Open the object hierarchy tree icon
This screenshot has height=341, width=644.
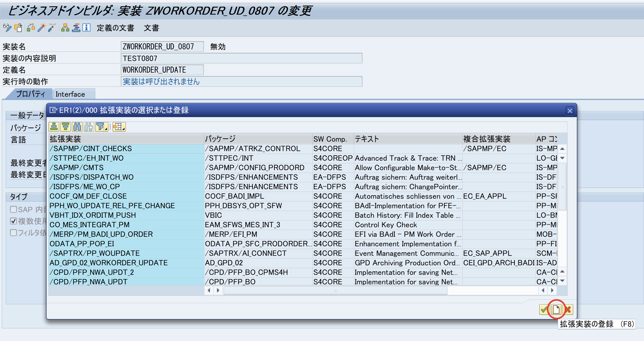65,27
